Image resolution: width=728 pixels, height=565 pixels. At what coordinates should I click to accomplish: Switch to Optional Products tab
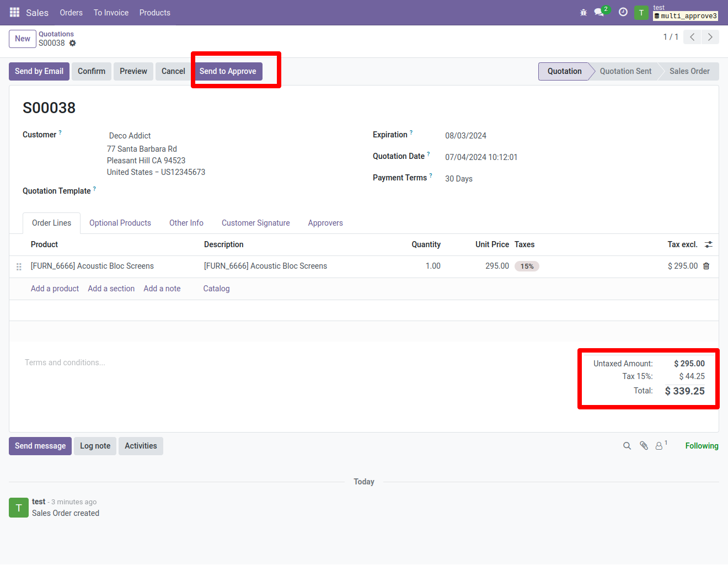[x=120, y=223]
